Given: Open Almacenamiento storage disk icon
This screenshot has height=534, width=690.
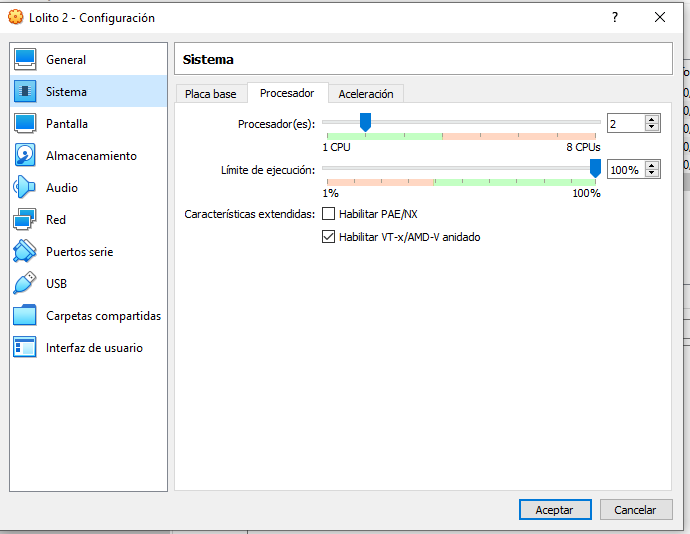Looking at the screenshot, I should tap(25, 156).
